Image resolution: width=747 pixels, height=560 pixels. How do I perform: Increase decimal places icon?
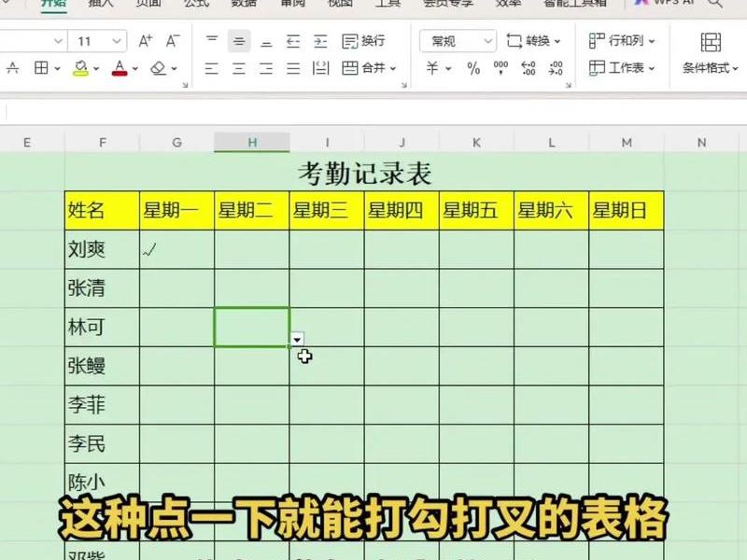tap(529, 68)
